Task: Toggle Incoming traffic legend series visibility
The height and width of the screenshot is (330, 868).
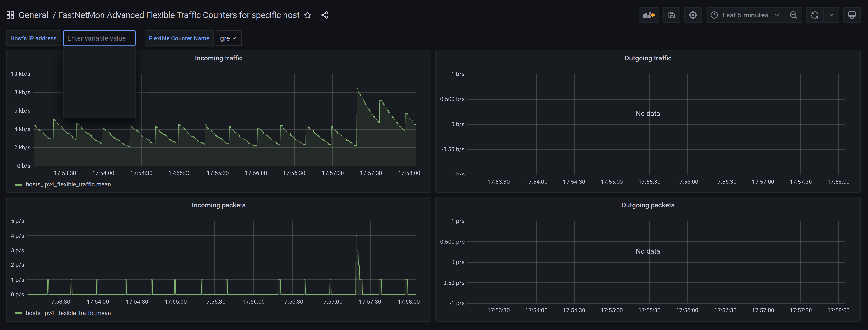Action: [68, 184]
